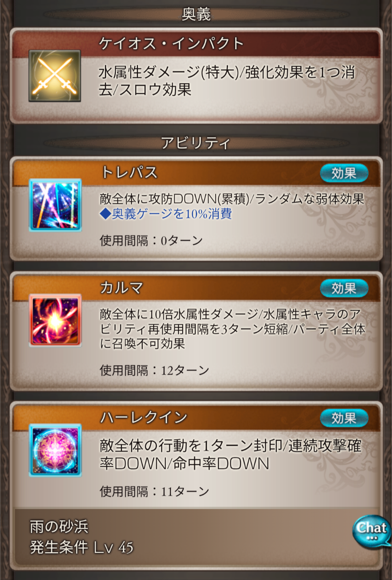
Task: Select the カルマ skill icon
Action: tap(55, 320)
